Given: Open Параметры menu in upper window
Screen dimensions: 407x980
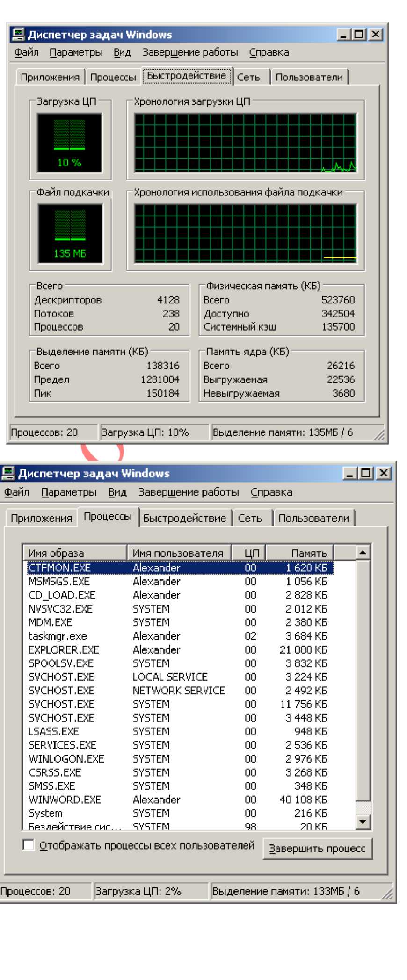Looking at the screenshot, I should pyautogui.click(x=76, y=52).
